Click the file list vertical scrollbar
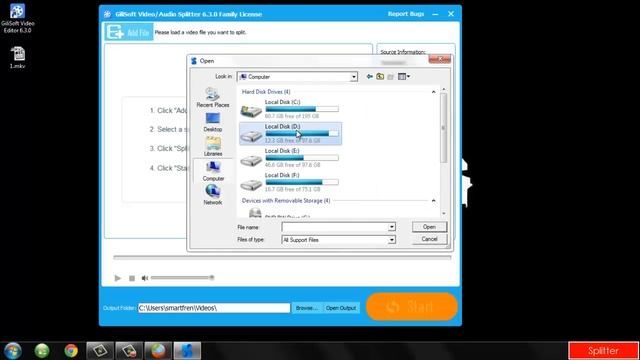Screen dimensions: 640x360 [444, 128]
